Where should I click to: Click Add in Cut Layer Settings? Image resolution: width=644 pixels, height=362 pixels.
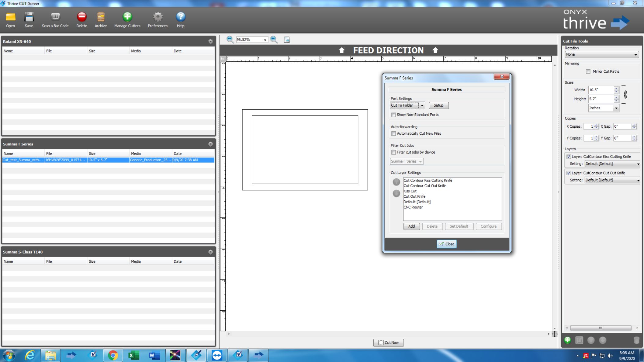[x=411, y=226]
